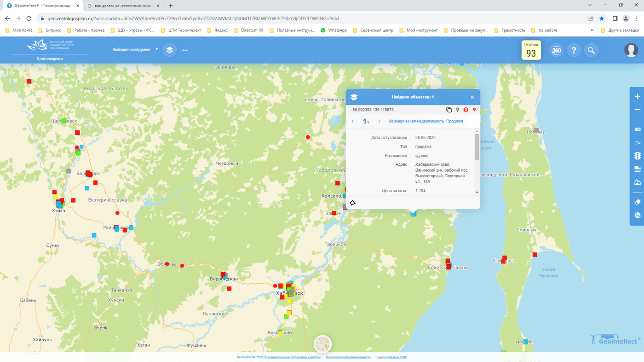Share this page from address bar
644x362 pixels.
pos(591,18)
